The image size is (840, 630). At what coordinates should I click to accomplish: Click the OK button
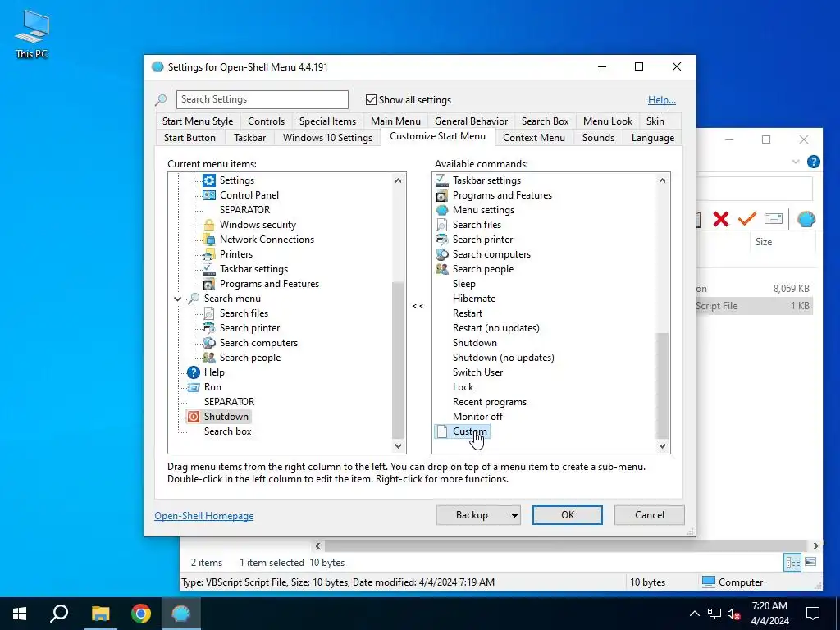568,515
